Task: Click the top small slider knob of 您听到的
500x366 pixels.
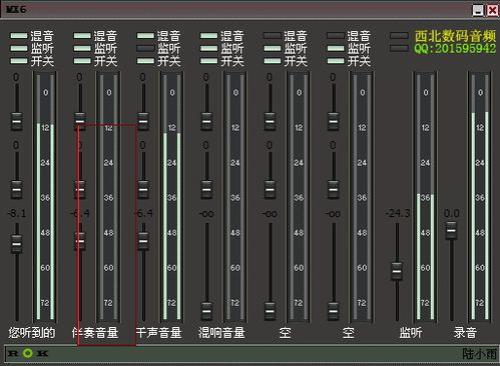Action: point(17,121)
